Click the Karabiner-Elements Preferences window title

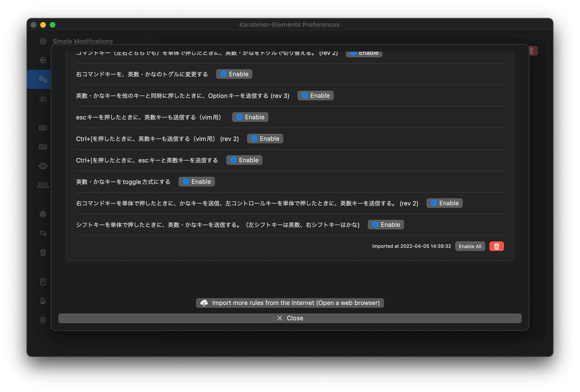click(290, 25)
